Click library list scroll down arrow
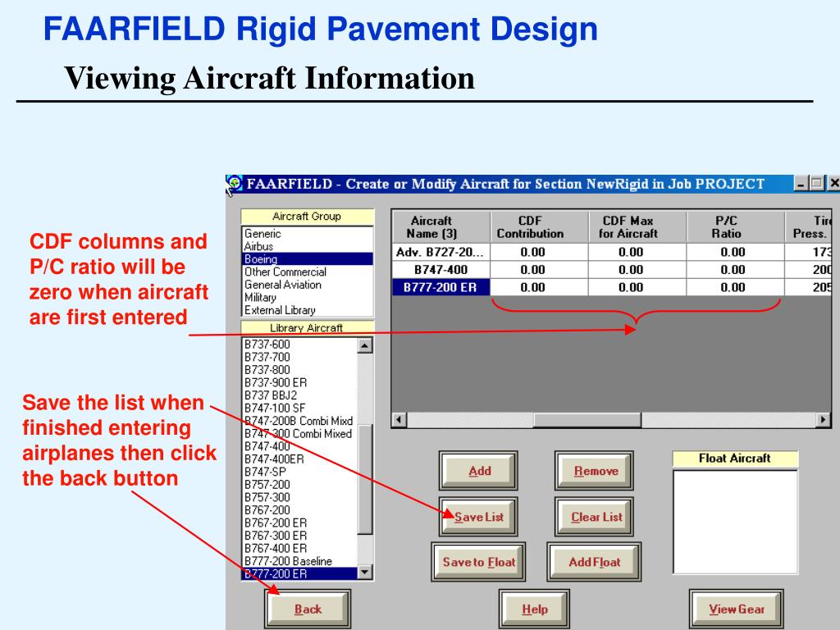Image resolution: width=840 pixels, height=630 pixels. coord(365,572)
